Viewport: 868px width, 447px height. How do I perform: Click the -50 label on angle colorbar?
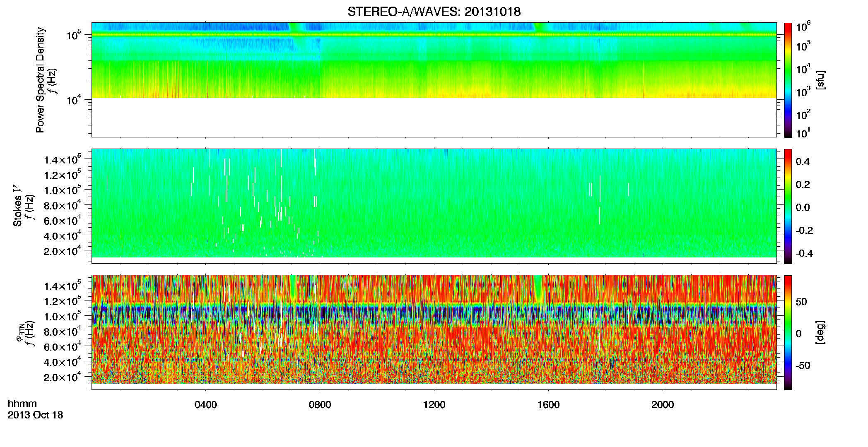click(803, 365)
